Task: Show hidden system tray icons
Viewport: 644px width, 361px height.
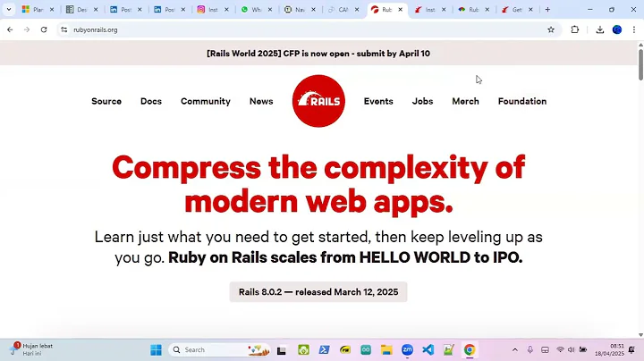Action: tap(514, 350)
